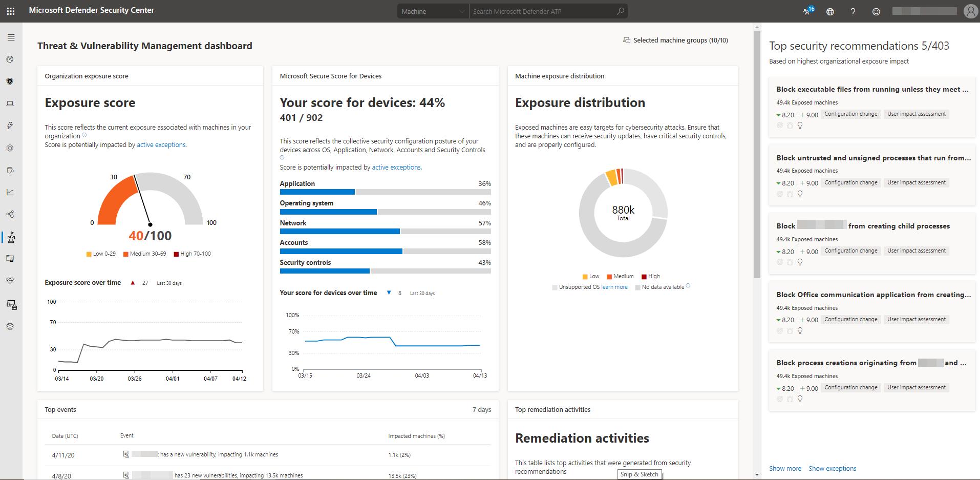This screenshot has width=980, height=480.
Task: Open the globe language/time zone icon
Action: [x=830, y=12]
